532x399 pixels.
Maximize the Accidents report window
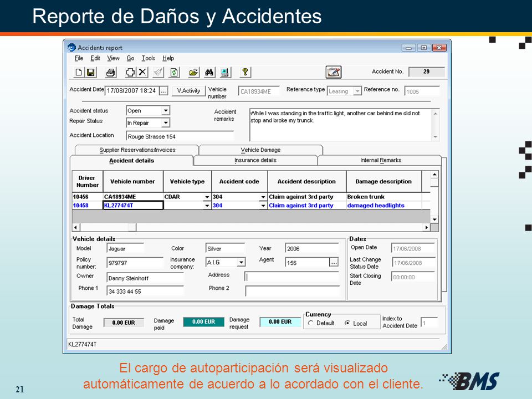pyautogui.click(x=424, y=48)
